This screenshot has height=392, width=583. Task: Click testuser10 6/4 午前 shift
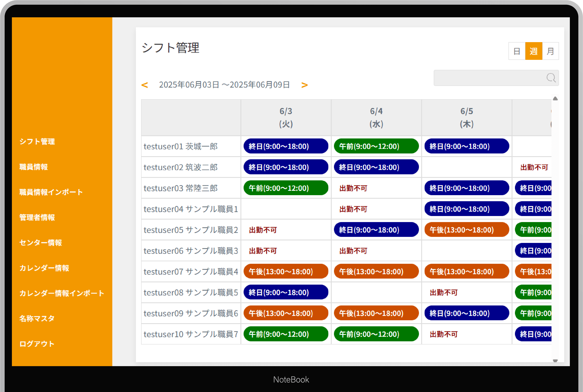point(376,334)
